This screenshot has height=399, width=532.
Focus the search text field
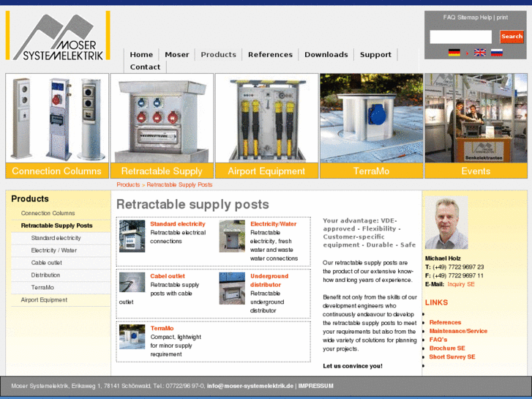461,37
